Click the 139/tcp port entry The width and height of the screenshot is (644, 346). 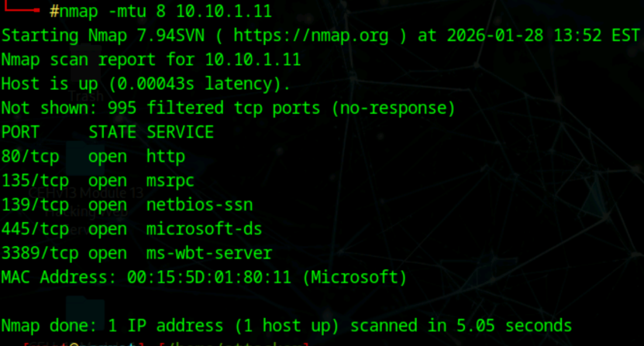34,205
